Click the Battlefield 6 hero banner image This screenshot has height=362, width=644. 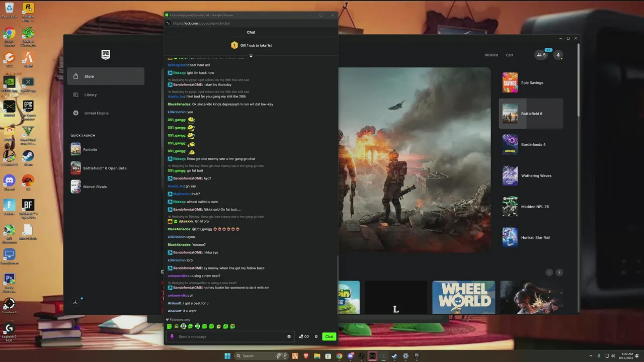(414, 159)
